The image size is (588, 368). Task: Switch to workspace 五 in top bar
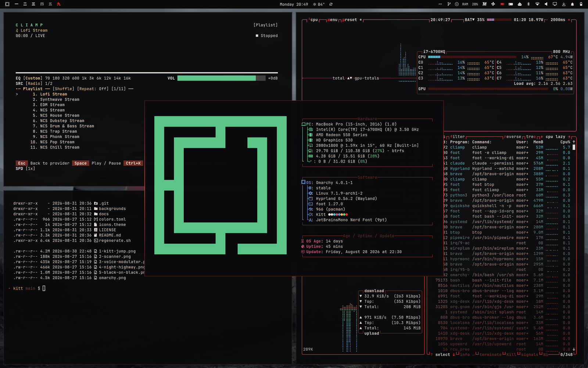point(50,4)
